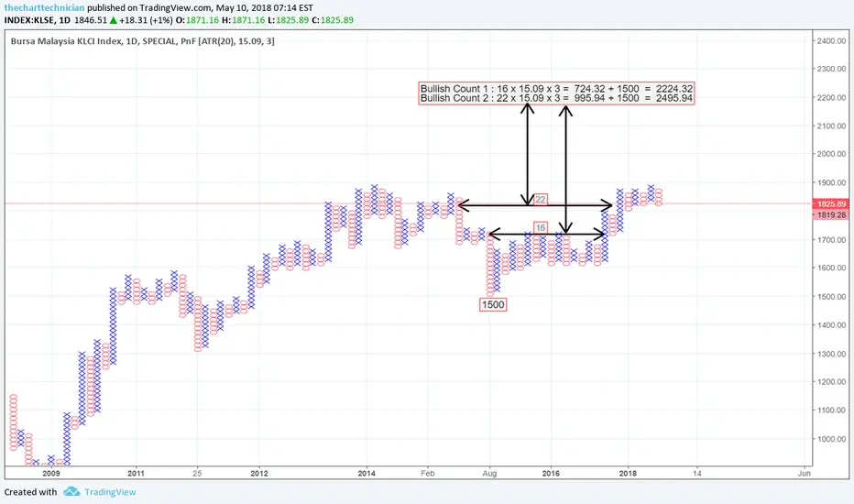854x504 pixels.
Task: Click the 1500.00 price axis label
Action: point(832,296)
